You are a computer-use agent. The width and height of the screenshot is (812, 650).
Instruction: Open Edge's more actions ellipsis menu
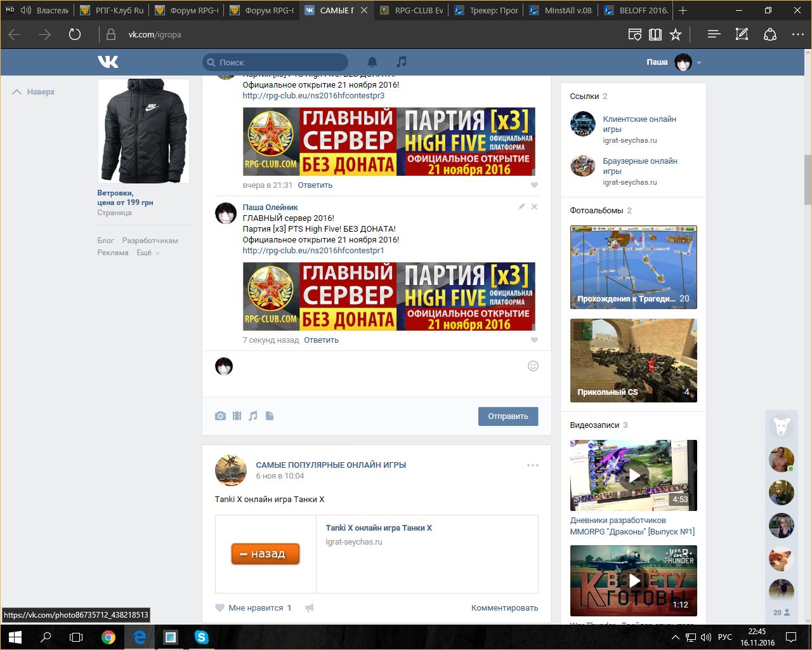pyautogui.click(x=798, y=34)
